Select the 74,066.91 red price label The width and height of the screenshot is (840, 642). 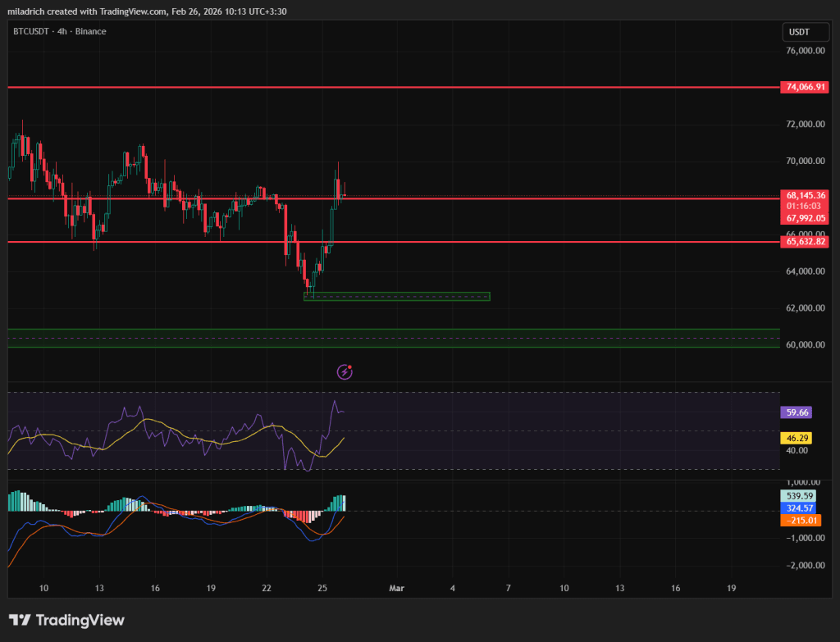[805, 87]
